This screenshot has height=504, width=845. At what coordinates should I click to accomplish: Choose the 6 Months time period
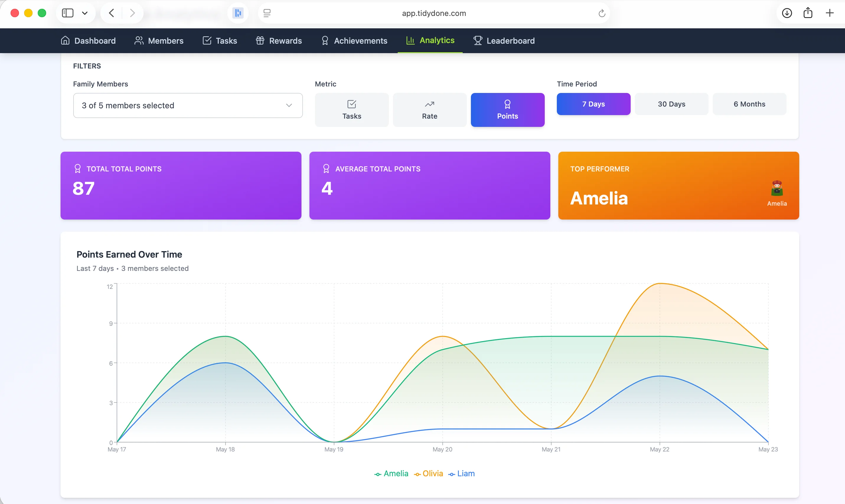pos(749,104)
